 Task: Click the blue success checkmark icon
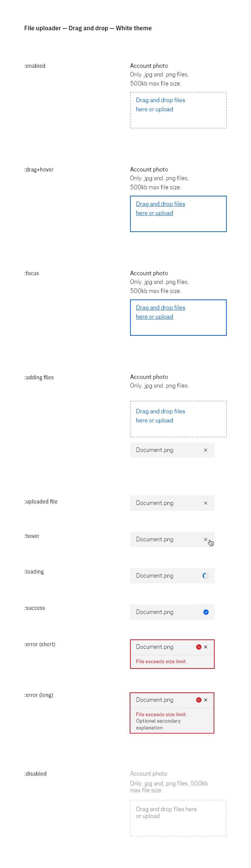pyautogui.click(x=206, y=612)
